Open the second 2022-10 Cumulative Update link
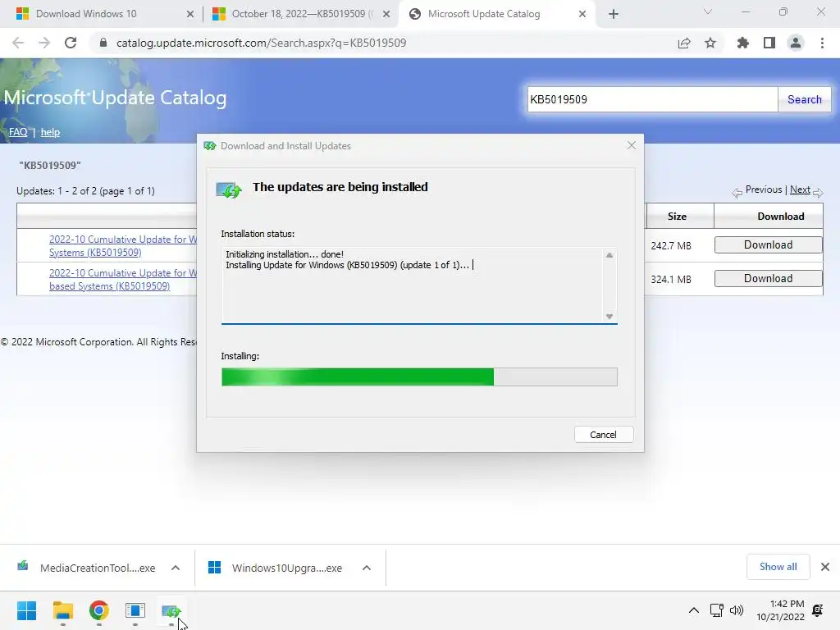The width and height of the screenshot is (840, 630). 123,280
